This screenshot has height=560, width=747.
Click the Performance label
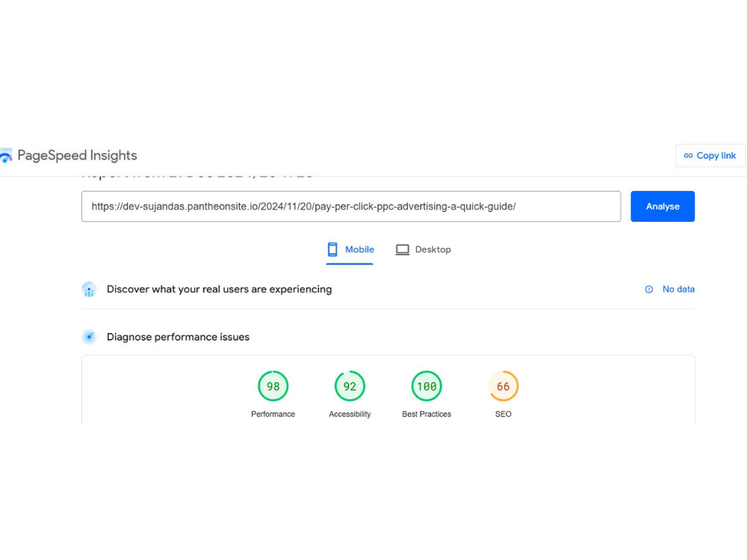273,414
